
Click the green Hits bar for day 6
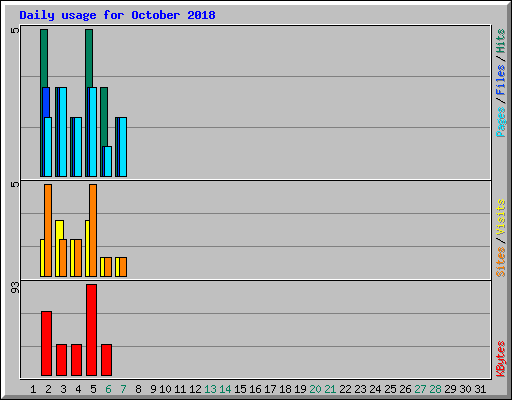tap(104, 117)
